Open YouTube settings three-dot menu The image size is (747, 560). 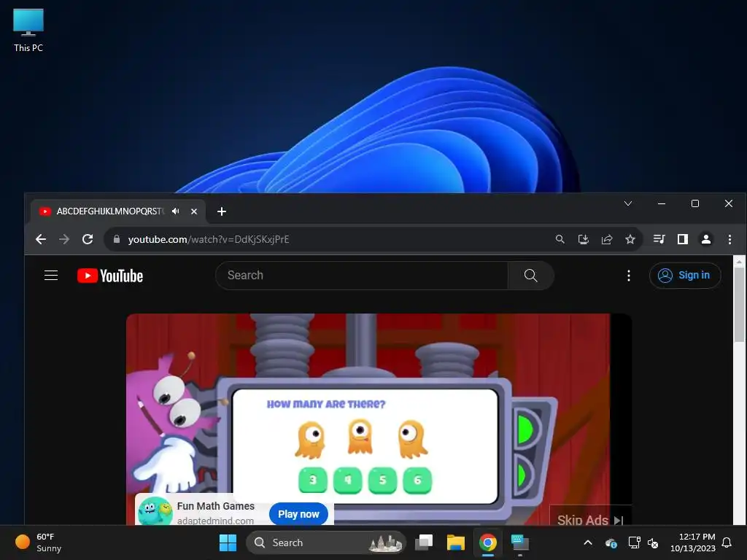629,275
